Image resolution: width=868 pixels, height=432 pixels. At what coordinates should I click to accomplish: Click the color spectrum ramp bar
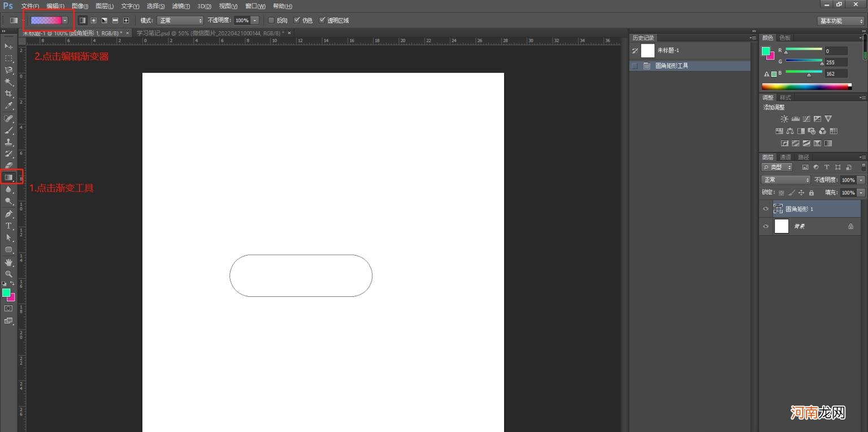pos(806,87)
